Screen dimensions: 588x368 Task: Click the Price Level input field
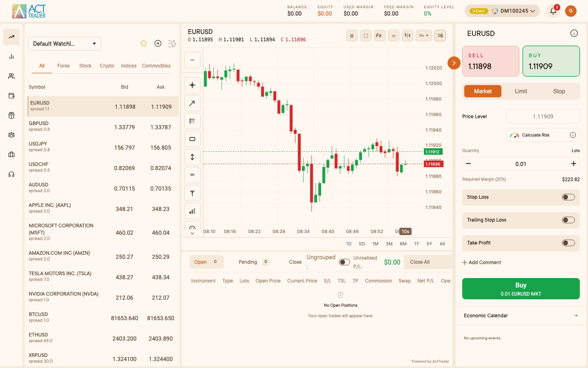tap(543, 117)
